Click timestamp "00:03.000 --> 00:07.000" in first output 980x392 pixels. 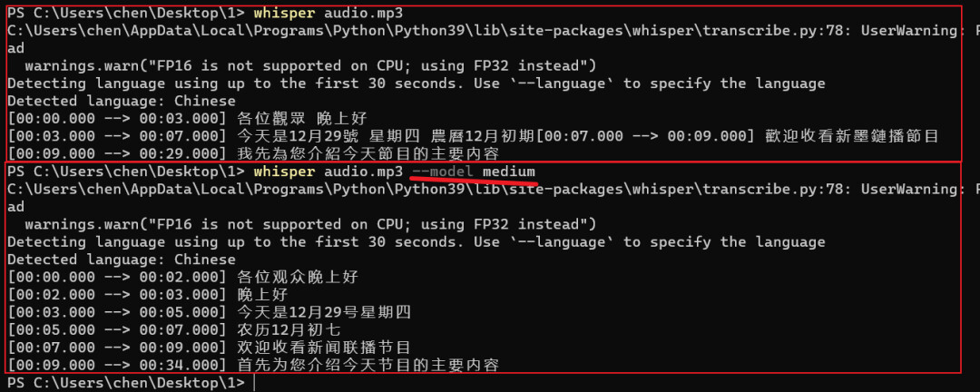pyautogui.click(x=117, y=136)
